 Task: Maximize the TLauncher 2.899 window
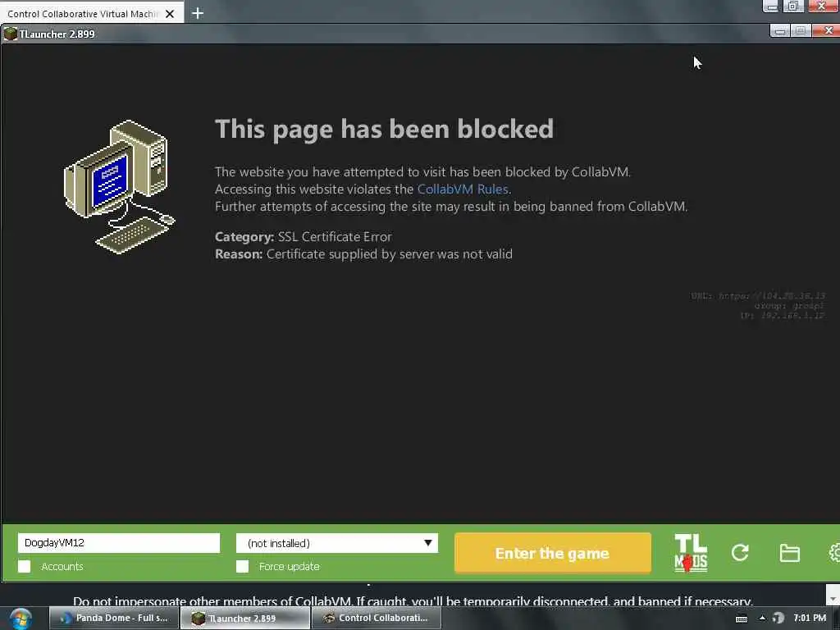[x=801, y=31]
